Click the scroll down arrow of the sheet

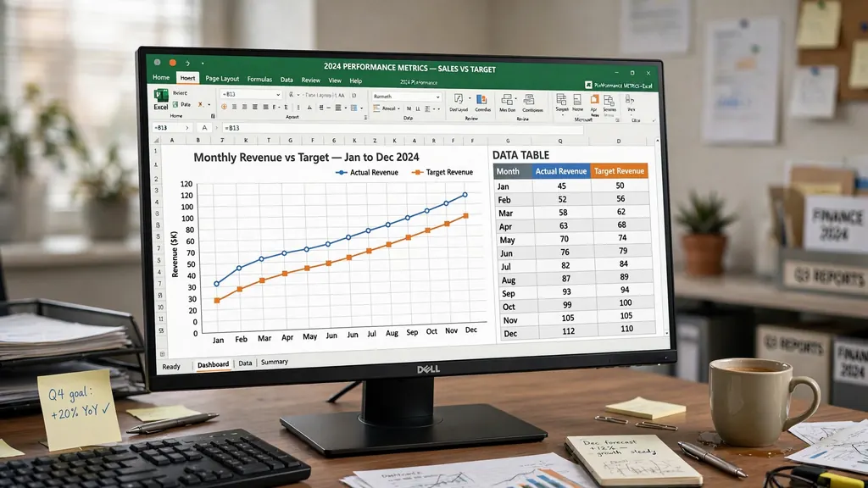point(666,333)
